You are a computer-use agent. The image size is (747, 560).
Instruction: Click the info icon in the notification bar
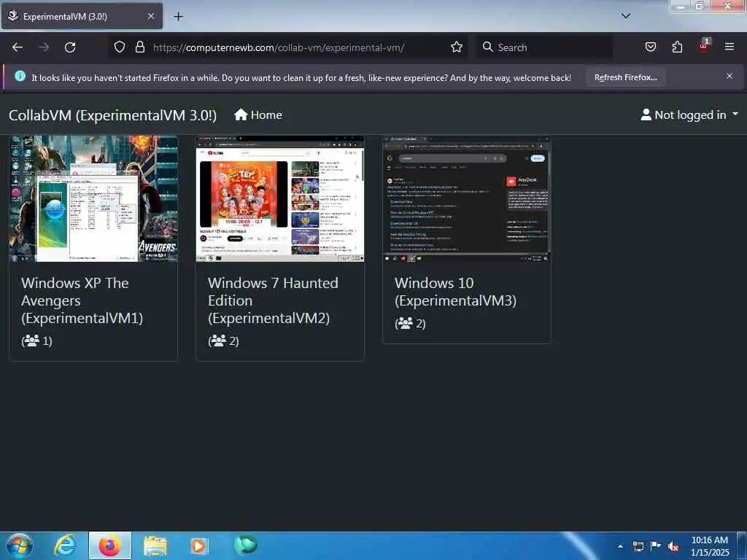click(20, 76)
